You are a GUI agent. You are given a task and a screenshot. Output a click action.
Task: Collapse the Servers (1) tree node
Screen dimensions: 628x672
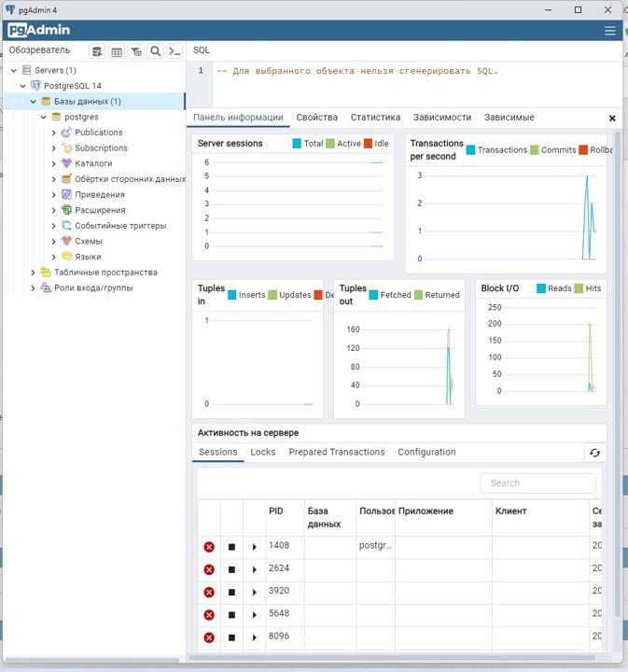pyautogui.click(x=14, y=70)
